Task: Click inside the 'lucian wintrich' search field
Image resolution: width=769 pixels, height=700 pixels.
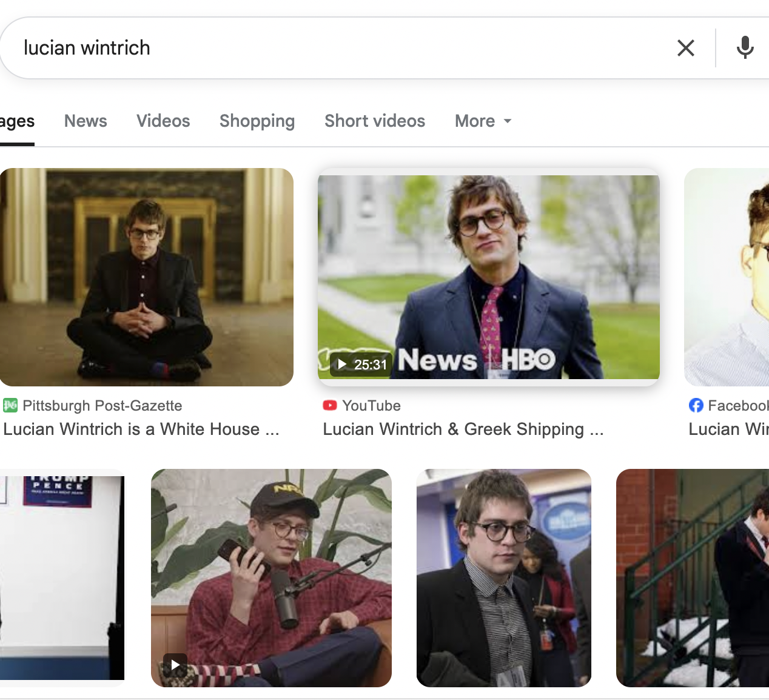Action: pos(340,48)
